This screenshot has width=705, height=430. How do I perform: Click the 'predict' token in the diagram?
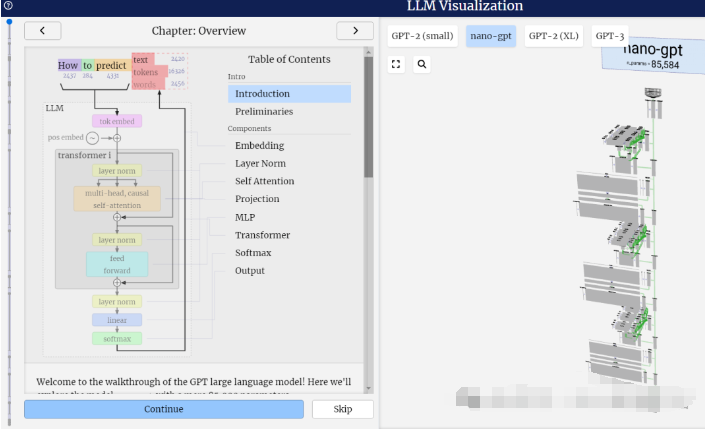[x=112, y=65]
